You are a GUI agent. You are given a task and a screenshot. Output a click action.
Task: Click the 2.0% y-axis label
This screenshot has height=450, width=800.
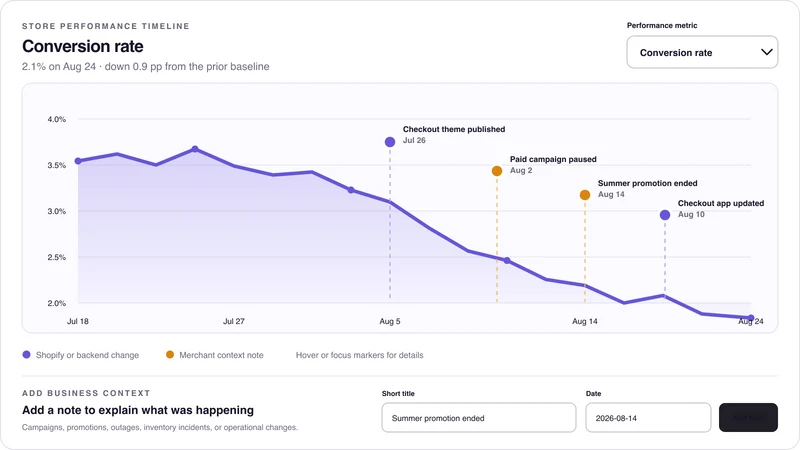[57, 303]
